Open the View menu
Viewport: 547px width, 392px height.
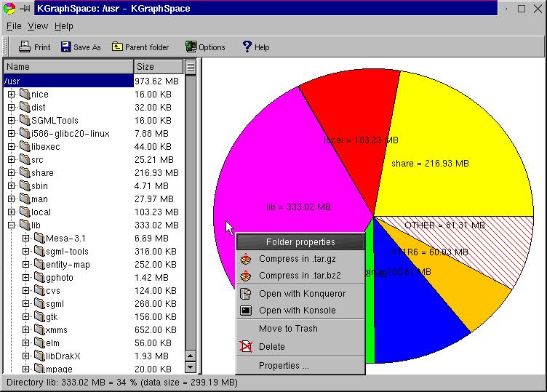(38, 26)
